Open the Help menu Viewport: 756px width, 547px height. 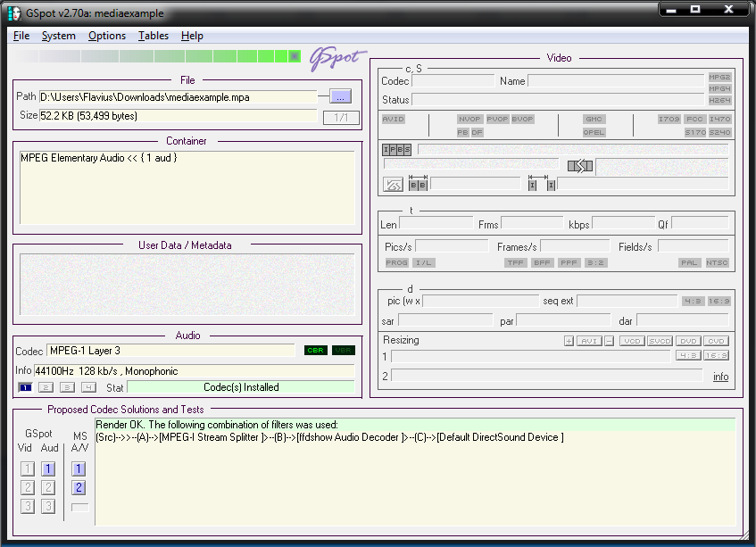[192, 36]
